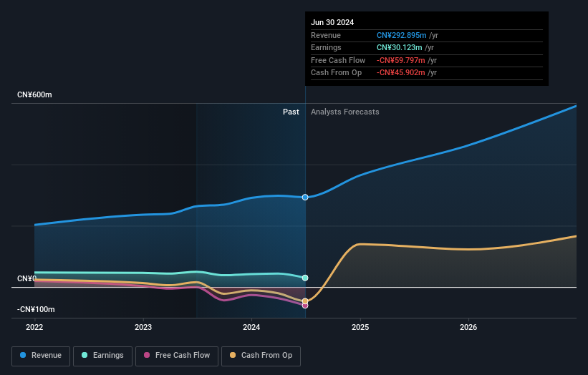This screenshot has width=588, height=375.
Task: Toggle the Revenue legend series
Action: point(41,356)
